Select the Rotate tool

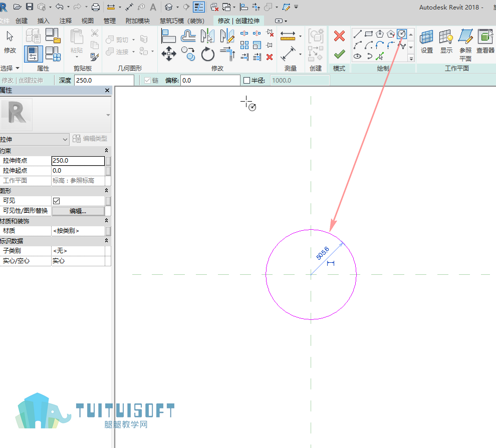point(208,54)
